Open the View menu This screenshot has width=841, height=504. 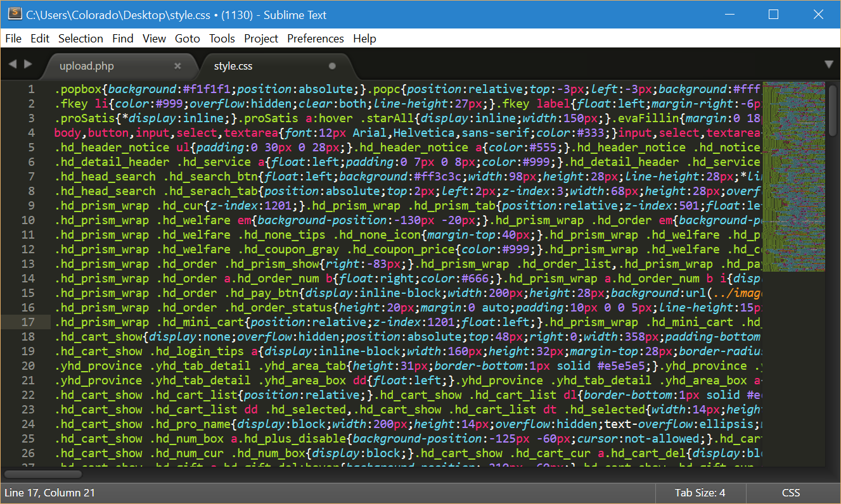tap(154, 39)
